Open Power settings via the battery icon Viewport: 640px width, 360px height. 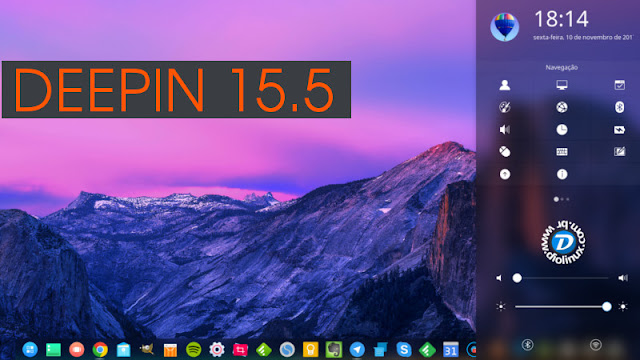click(x=619, y=130)
